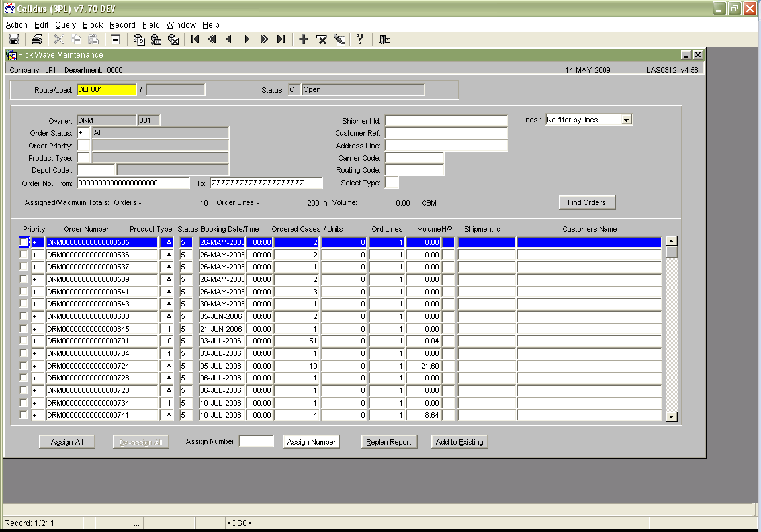Click the Copy icon in the toolbar

pos(76,39)
